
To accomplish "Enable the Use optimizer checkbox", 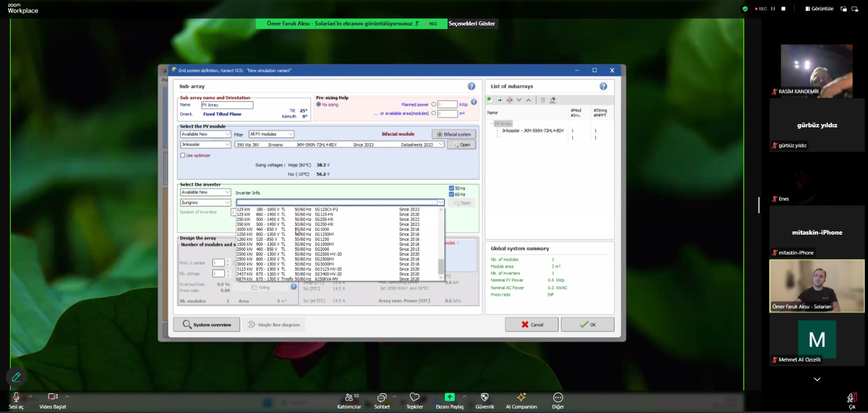I will [183, 156].
